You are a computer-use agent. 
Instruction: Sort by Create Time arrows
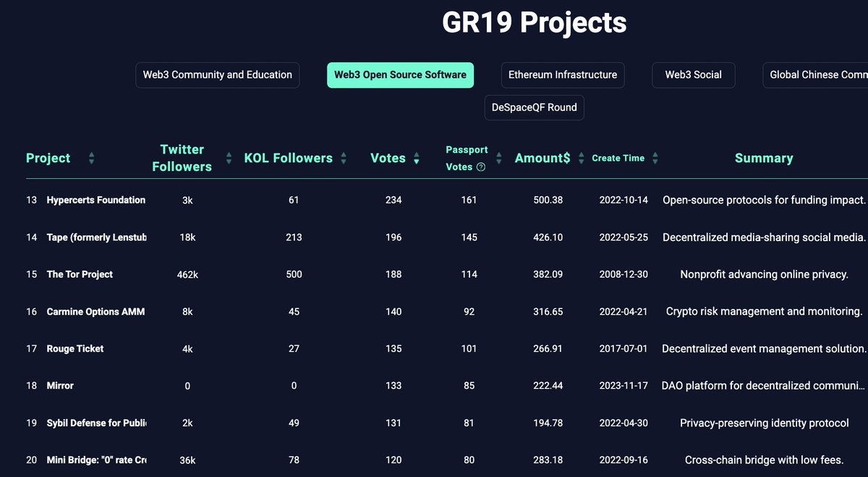click(x=655, y=159)
